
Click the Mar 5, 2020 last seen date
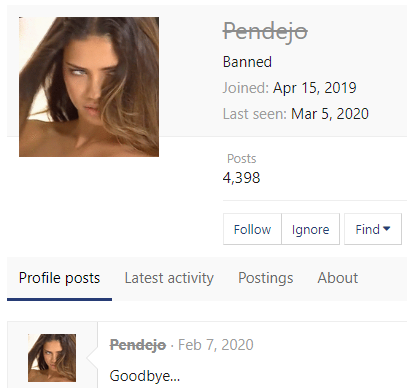click(x=330, y=114)
